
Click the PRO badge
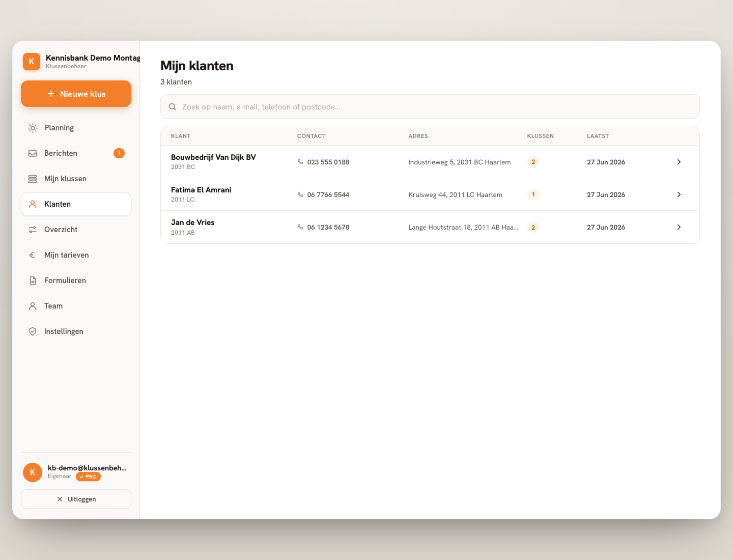pos(88,477)
